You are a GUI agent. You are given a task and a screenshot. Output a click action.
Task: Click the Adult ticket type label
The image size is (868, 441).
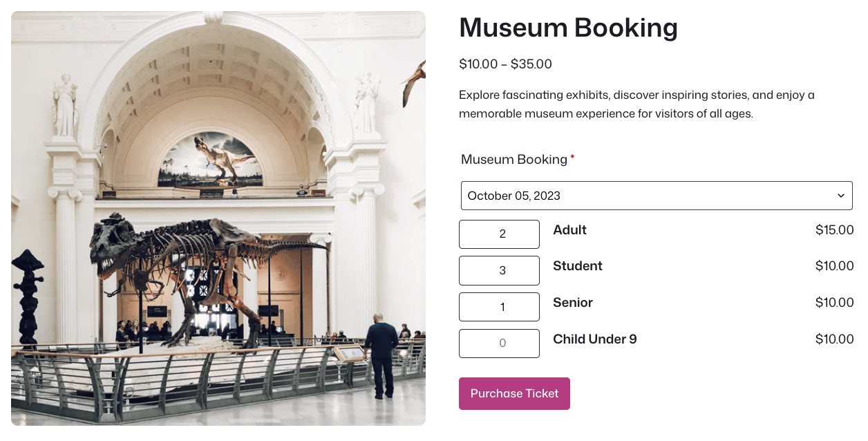569,230
